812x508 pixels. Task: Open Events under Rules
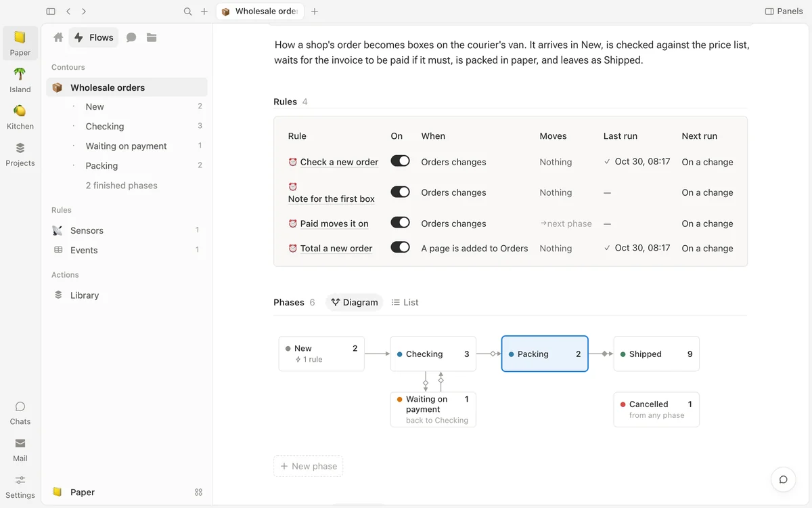127,250
